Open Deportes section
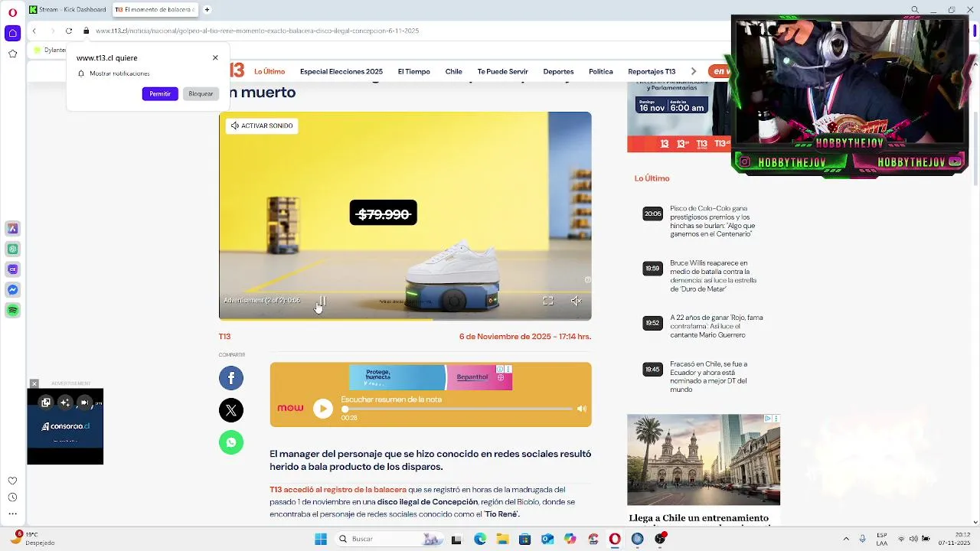Image resolution: width=980 pixels, height=551 pixels. point(558,71)
